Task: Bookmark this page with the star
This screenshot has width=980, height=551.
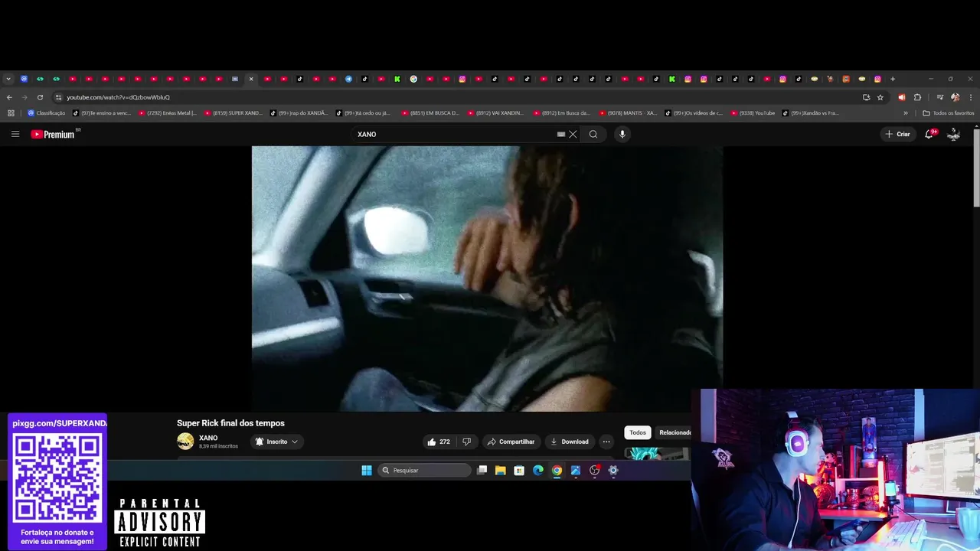Action: click(880, 97)
